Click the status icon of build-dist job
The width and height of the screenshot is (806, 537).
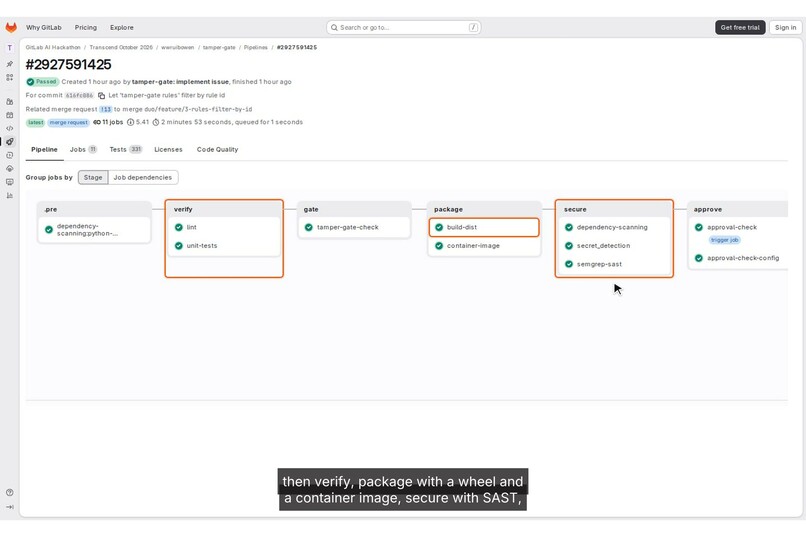(439, 227)
